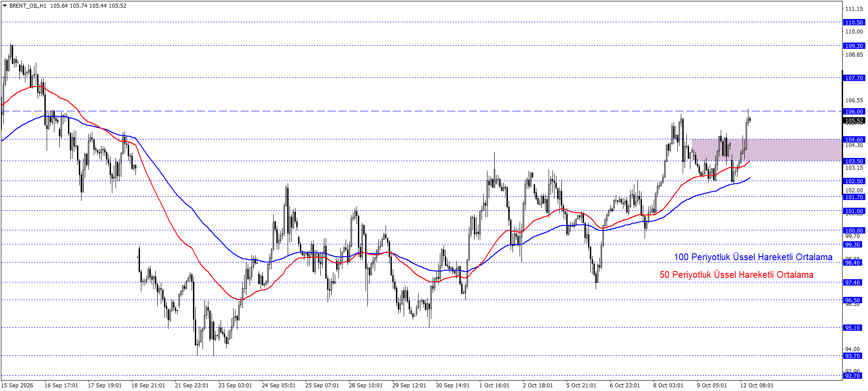Click the 8 Oct 03:01 time label

pos(668,385)
